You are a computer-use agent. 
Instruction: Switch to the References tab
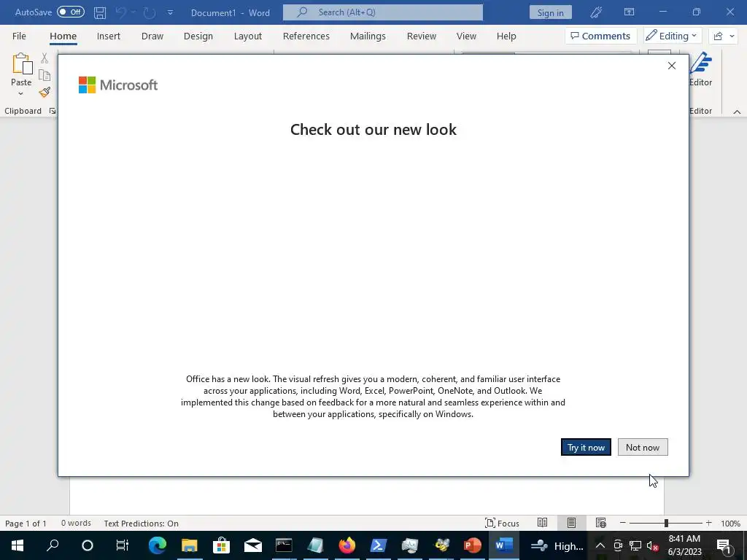[x=306, y=36]
